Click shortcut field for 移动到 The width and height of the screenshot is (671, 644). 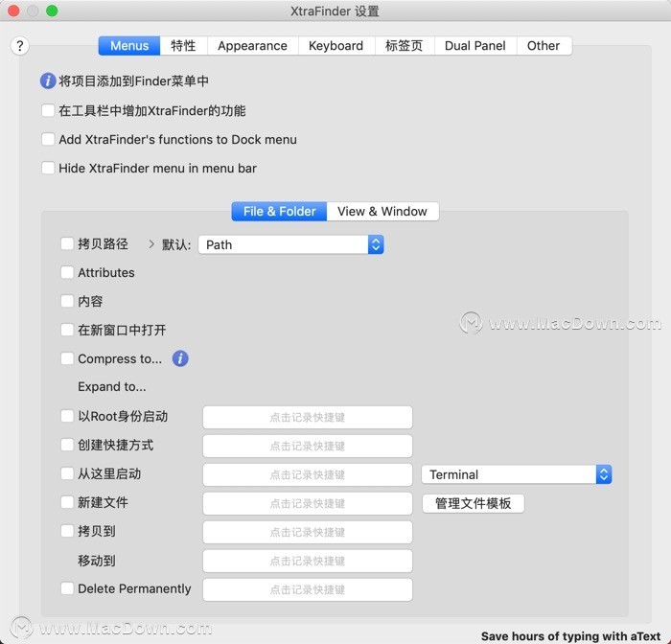[x=308, y=561]
